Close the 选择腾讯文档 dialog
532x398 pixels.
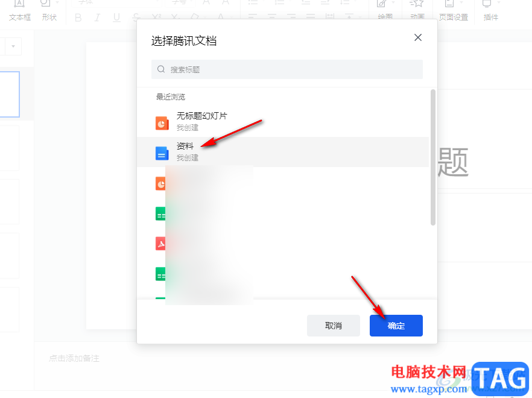click(417, 37)
